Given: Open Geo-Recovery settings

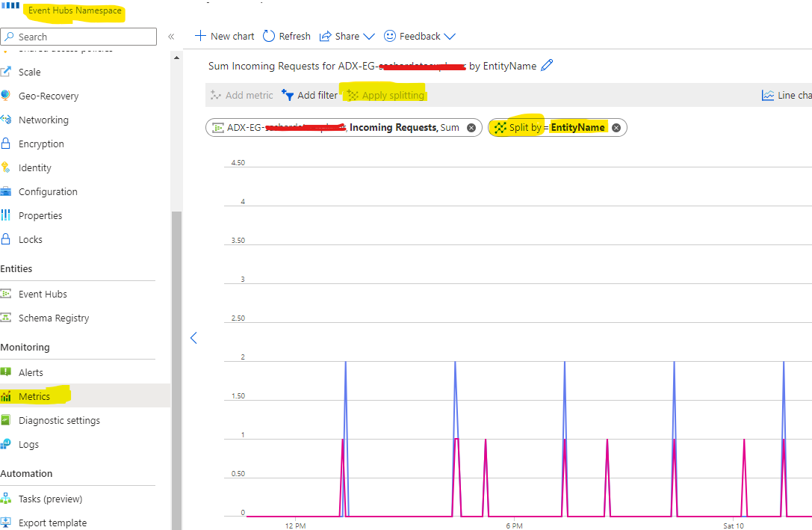Looking at the screenshot, I should coord(49,96).
